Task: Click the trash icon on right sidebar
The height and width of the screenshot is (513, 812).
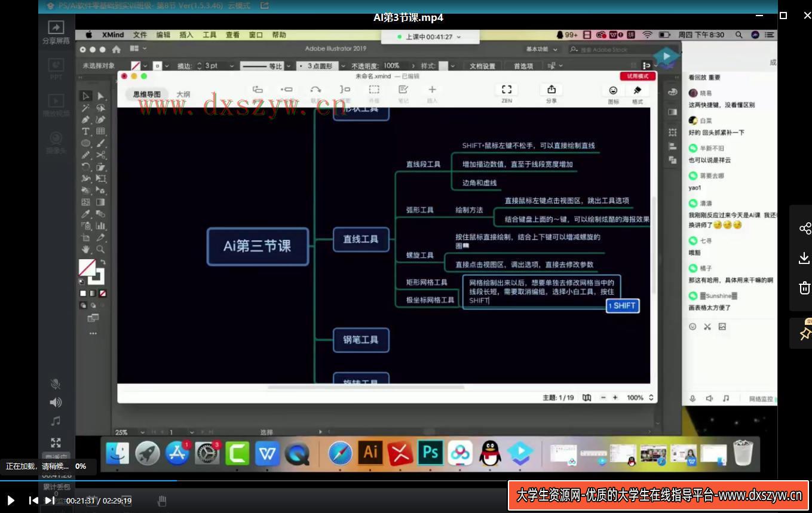Action: point(805,288)
